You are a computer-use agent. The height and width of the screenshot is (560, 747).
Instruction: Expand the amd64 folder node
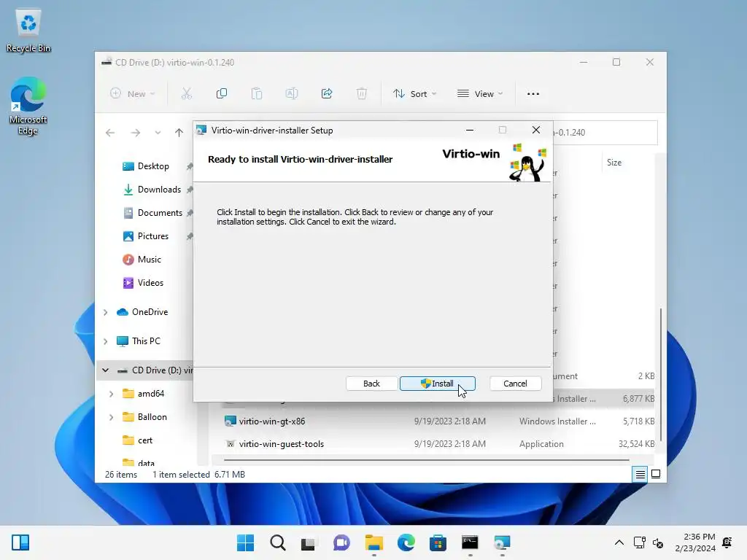click(x=111, y=394)
